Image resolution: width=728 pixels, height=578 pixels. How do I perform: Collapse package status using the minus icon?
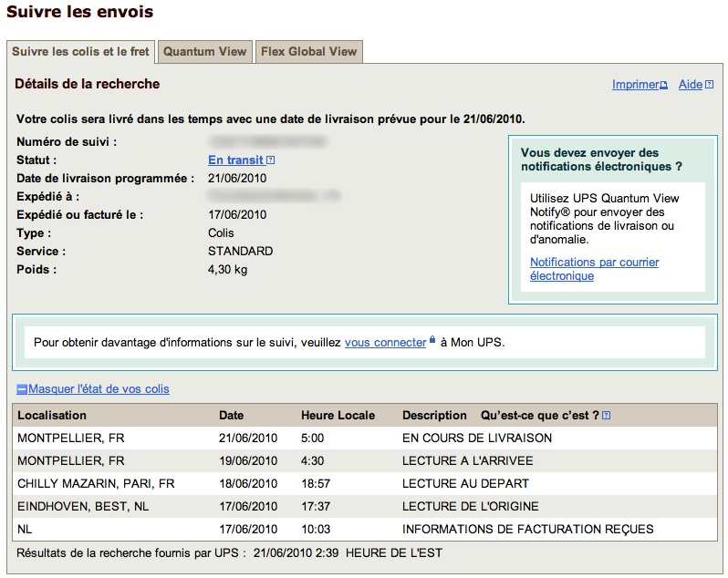click(x=22, y=389)
